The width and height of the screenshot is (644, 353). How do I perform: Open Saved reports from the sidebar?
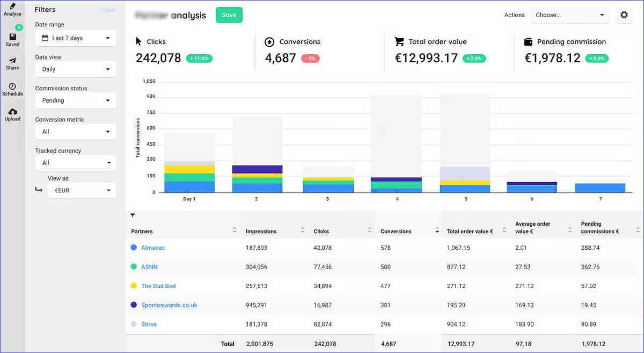tap(12, 37)
